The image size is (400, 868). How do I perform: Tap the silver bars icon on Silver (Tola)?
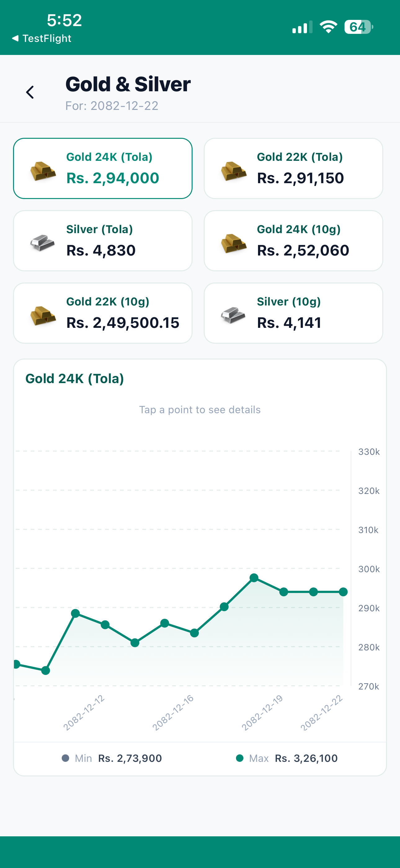(42, 243)
